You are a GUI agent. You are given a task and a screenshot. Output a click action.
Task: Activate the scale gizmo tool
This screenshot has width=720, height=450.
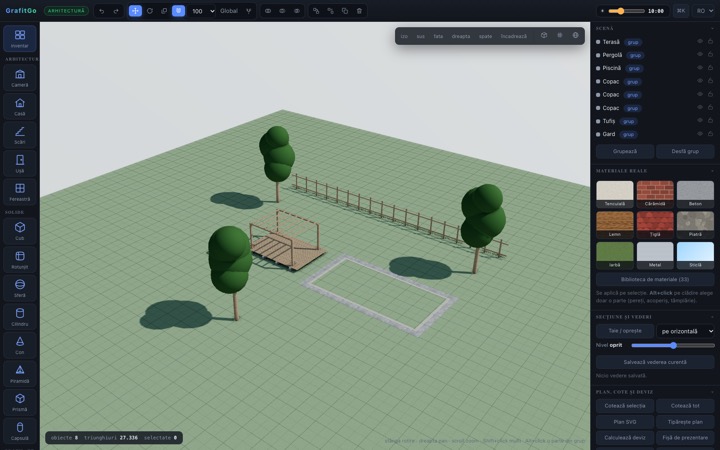[x=164, y=11]
